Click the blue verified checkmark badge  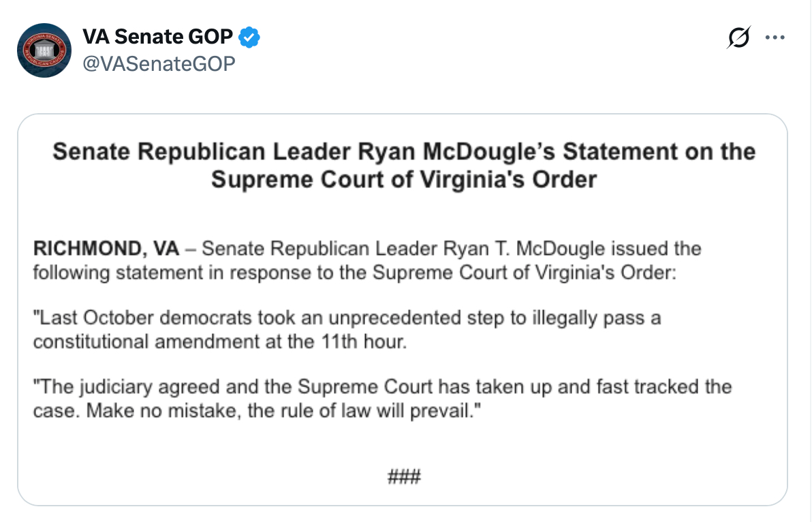tap(249, 37)
